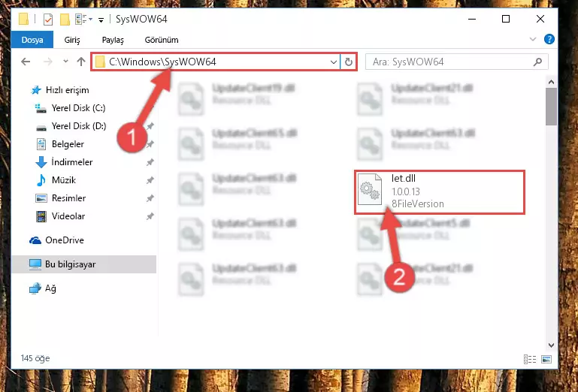Open the address bar history dropdown
The image size is (578, 392).
(x=334, y=62)
